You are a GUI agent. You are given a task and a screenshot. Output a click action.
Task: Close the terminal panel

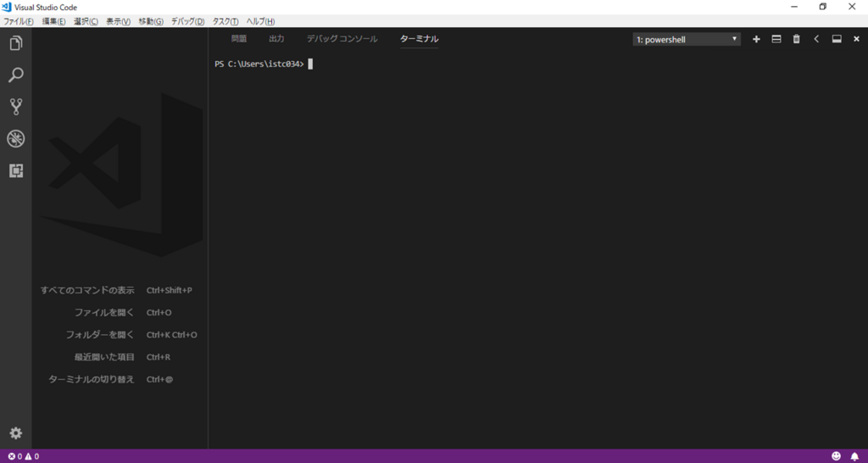point(856,39)
